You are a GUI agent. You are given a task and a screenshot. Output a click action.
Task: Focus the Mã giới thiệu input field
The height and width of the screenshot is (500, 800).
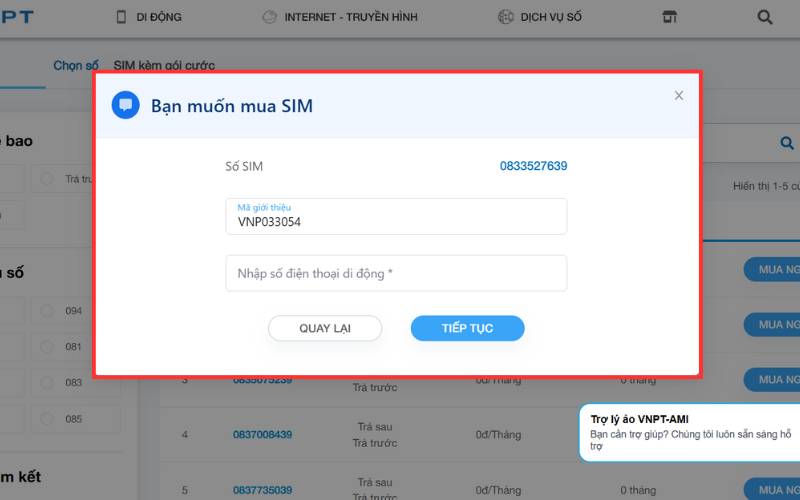pyautogui.click(x=396, y=216)
